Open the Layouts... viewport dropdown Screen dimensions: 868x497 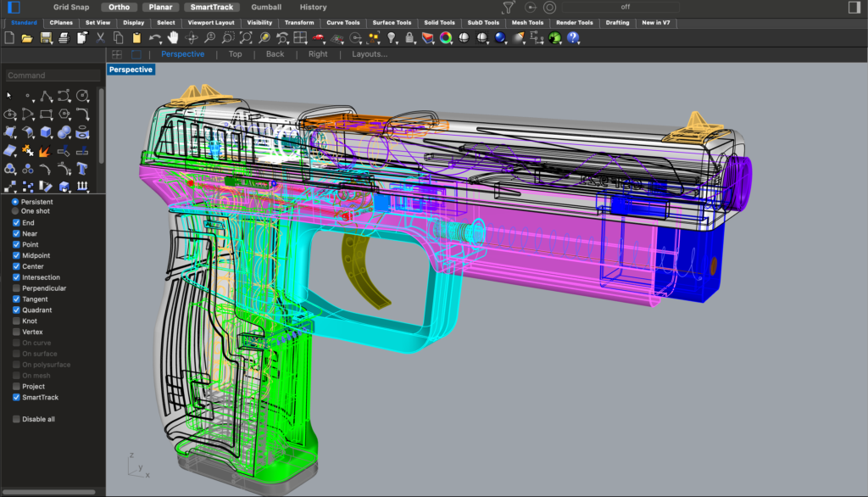coord(370,54)
